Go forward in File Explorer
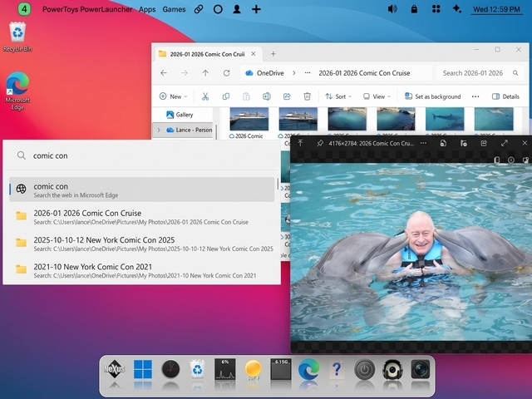The image size is (532, 399). coord(185,73)
